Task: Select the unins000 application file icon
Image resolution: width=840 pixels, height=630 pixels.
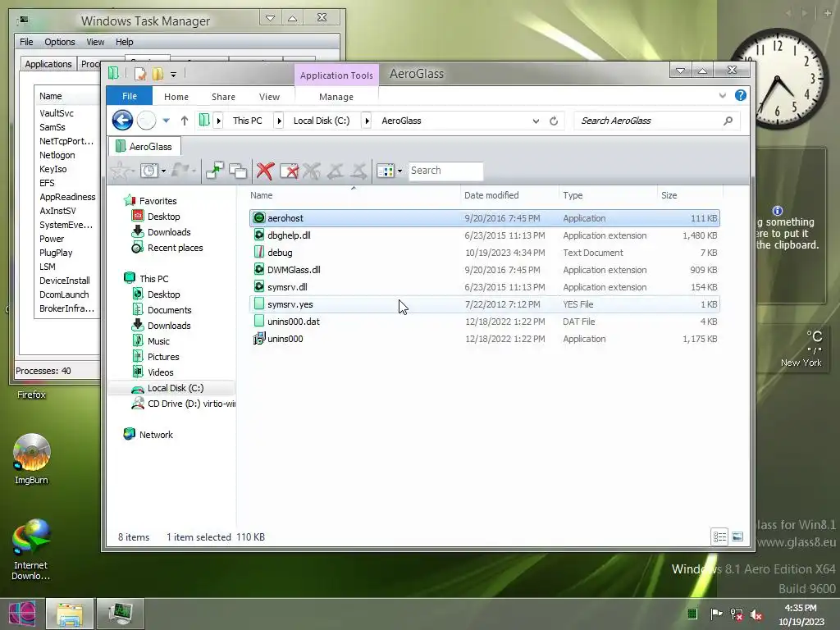Action: point(258,339)
